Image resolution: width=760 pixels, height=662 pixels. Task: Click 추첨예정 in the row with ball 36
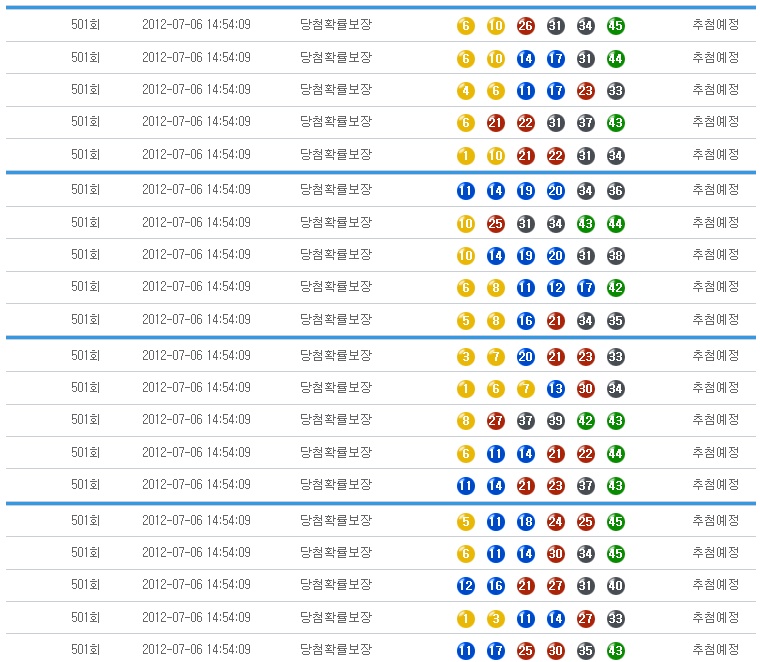(x=715, y=189)
